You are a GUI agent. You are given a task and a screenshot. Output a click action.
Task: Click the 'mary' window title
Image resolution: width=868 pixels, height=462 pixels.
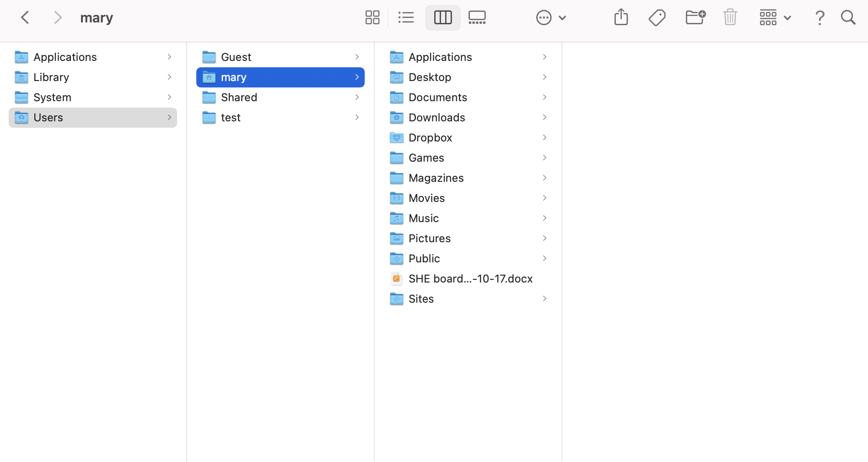click(97, 18)
